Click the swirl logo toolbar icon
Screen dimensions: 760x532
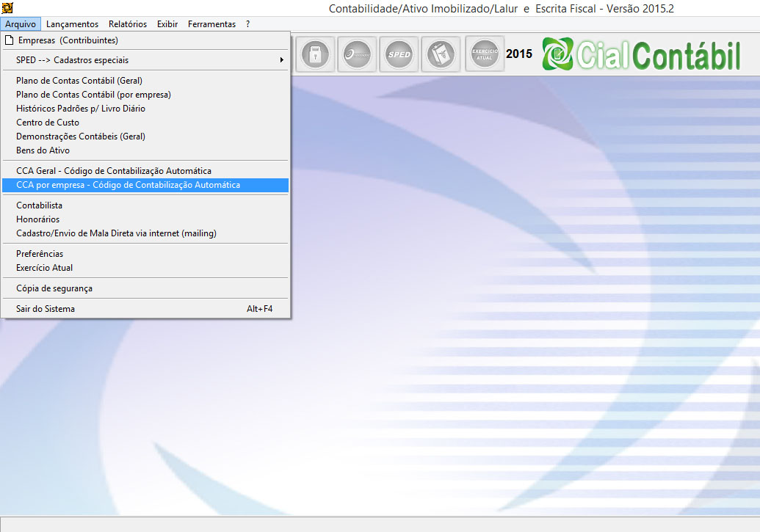pyautogui.click(x=358, y=54)
